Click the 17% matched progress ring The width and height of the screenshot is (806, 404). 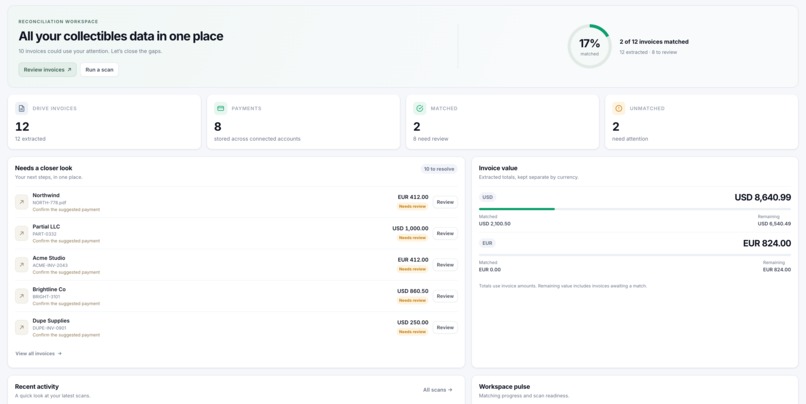589,46
